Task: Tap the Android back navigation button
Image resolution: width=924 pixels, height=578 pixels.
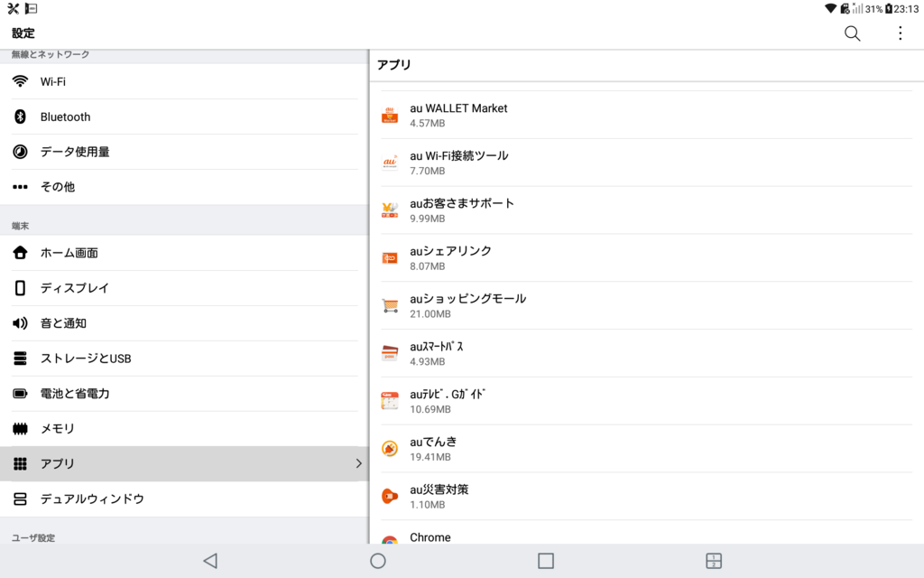Action: [x=210, y=560]
